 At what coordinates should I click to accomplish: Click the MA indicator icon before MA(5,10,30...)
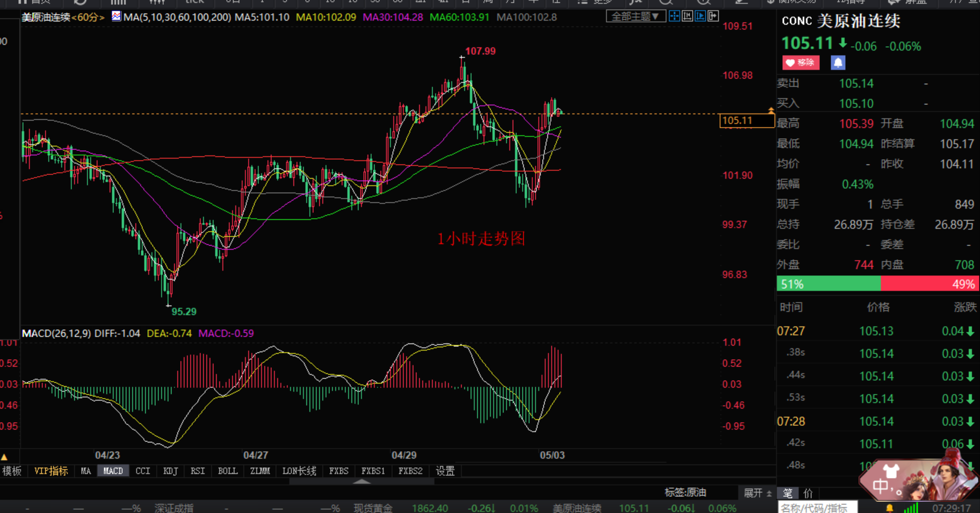[x=116, y=17]
